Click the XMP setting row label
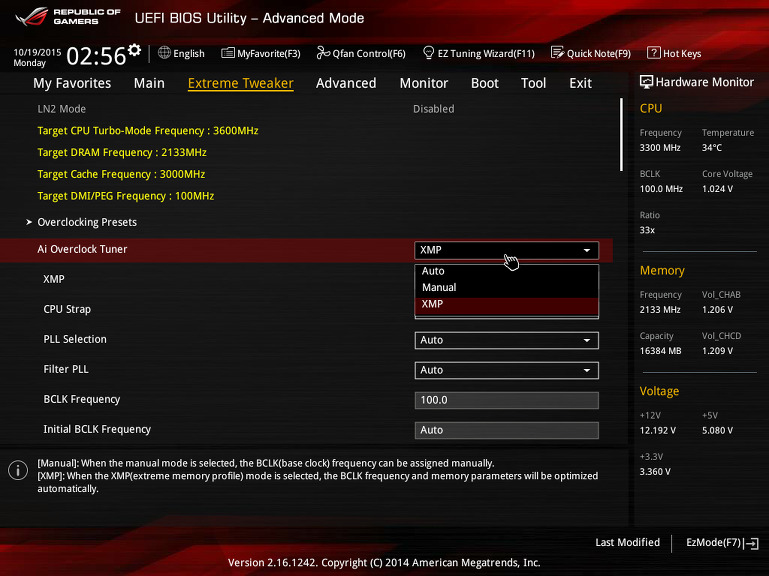The height and width of the screenshot is (576, 769). [53, 279]
